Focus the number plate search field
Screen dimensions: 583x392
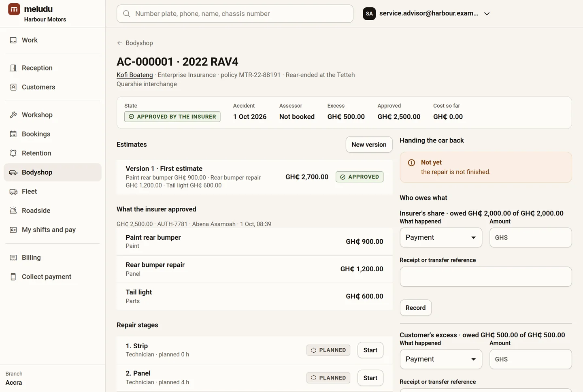click(x=235, y=14)
